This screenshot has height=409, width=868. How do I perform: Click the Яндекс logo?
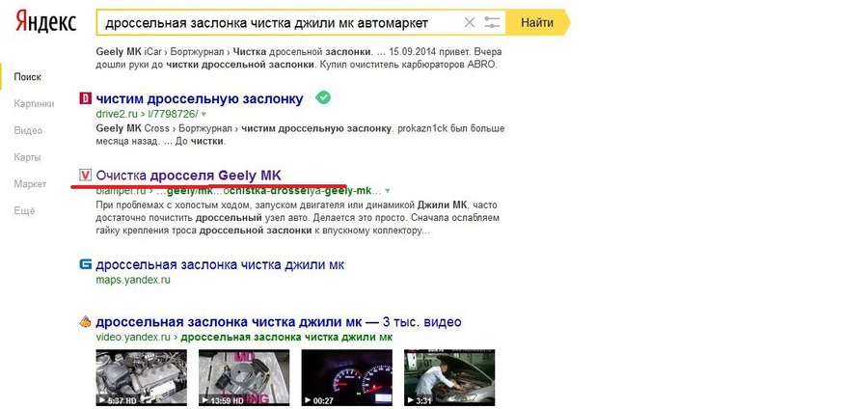point(45,22)
